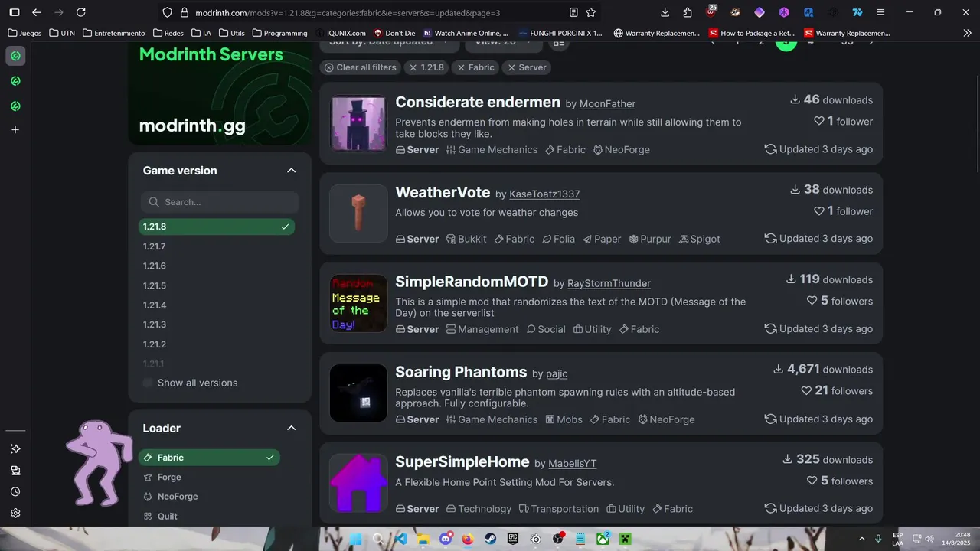Open the Programming bookmarks folder
The image size is (980, 551).
coord(280,33)
